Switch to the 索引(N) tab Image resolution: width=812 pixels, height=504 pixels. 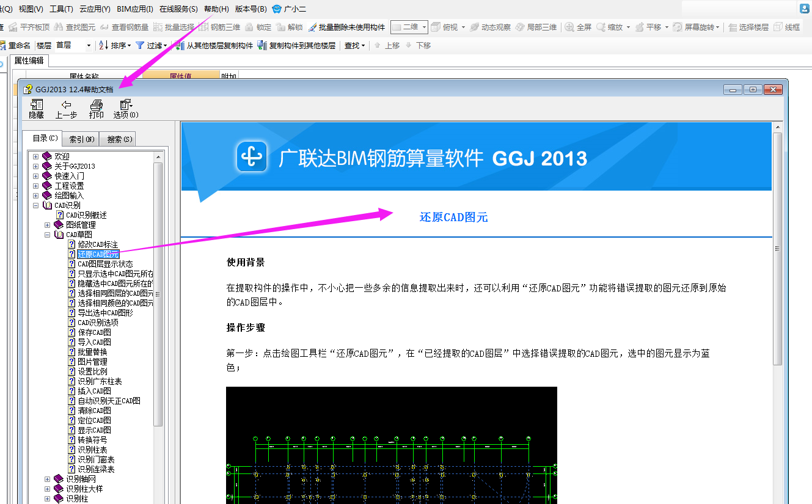click(x=82, y=139)
